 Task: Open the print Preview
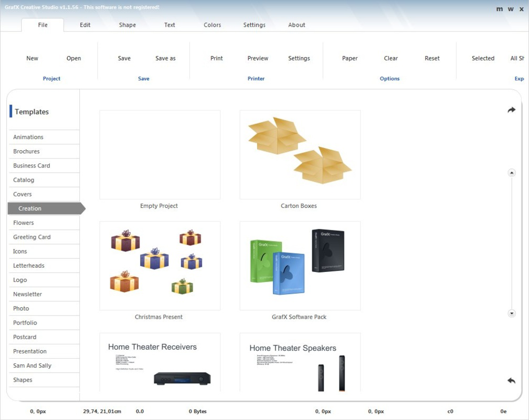click(x=258, y=58)
